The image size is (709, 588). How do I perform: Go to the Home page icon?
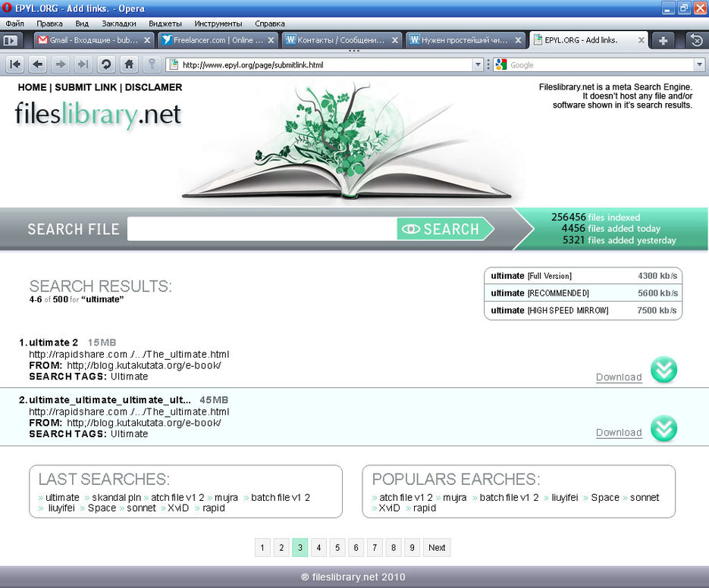click(129, 64)
